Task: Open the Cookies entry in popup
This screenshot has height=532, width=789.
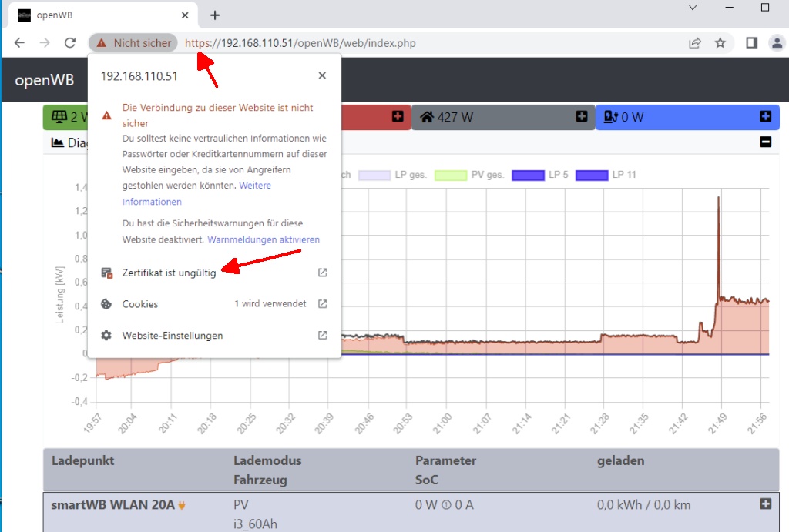Action: [140, 304]
